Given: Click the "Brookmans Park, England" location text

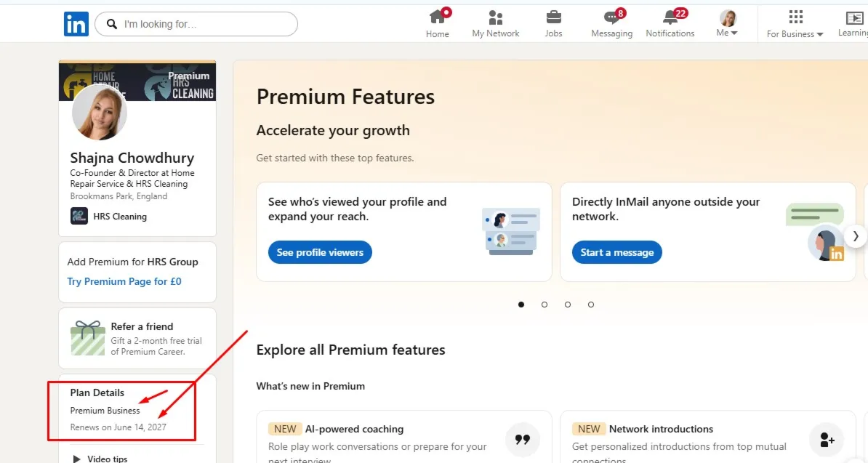Looking at the screenshot, I should (x=118, y=196).
